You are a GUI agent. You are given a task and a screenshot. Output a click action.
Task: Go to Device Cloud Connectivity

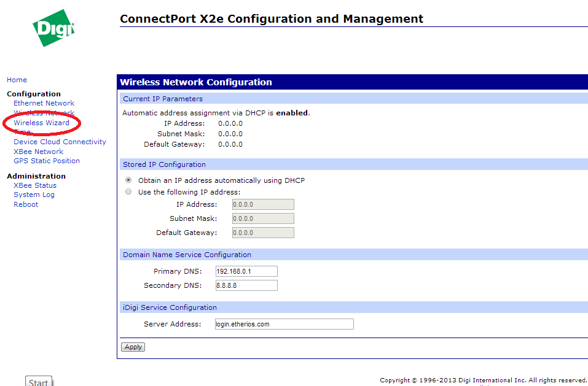(60, 142)
